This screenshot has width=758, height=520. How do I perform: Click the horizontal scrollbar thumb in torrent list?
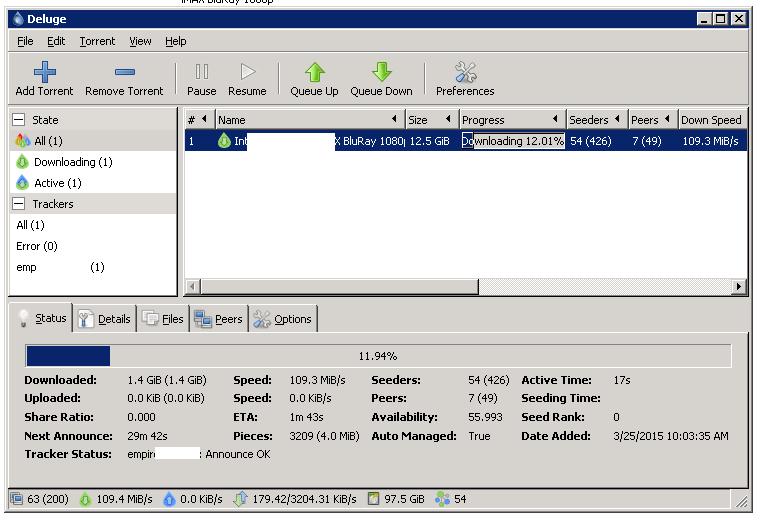point(339,286)
